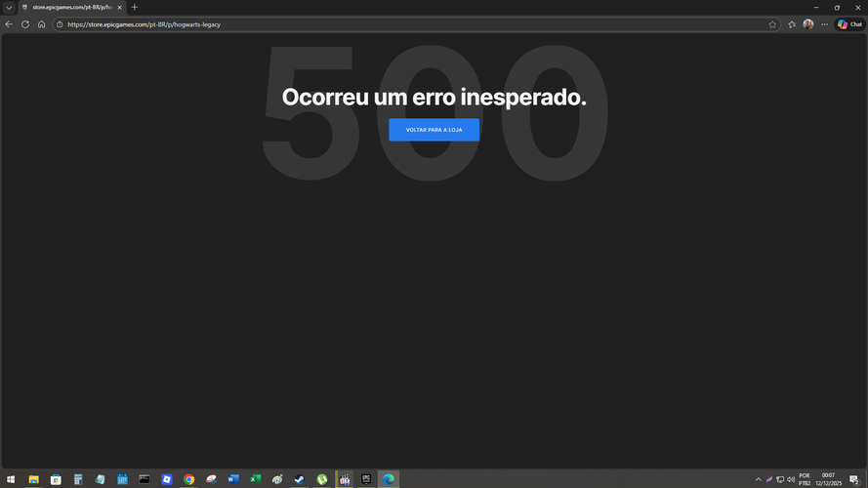
Task: Select the store.epicgames.com tab
Action: (x=71, y=7)
